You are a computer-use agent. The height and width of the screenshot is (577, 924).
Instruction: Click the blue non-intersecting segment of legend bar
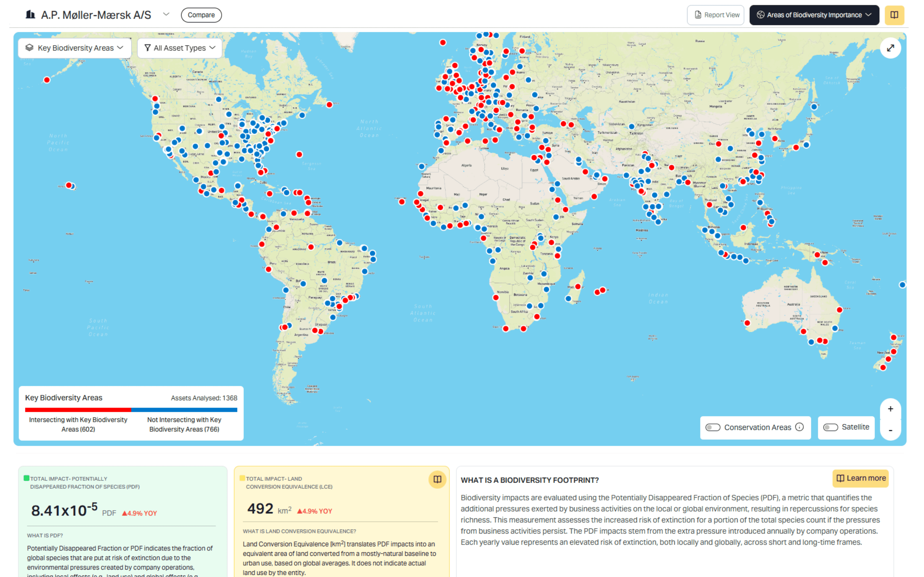pyautogui.click(x=184, y=410)
